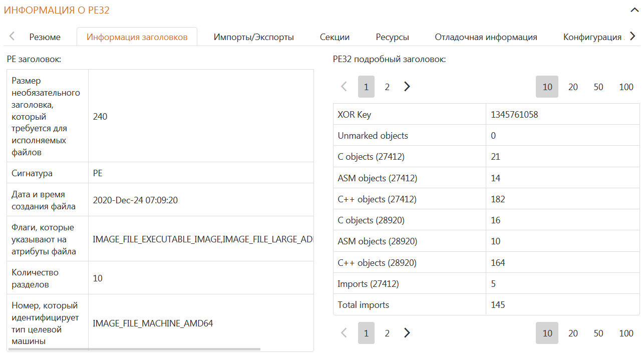Click the PE header horizontal scrollbar
Image resolution: width=644 pixels, height=355 pixels.
tap(134, 349)
